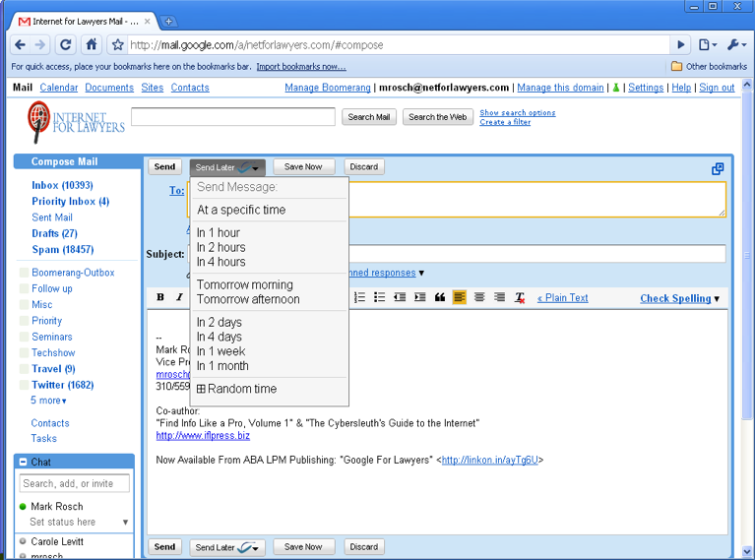Align text to the left

point(460,297)
